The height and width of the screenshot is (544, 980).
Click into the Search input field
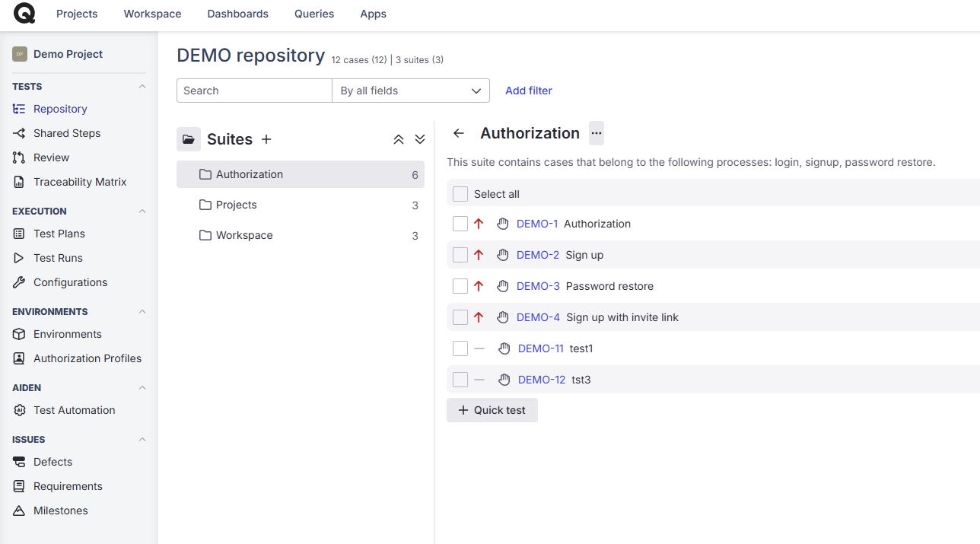[x=254, y=91]
